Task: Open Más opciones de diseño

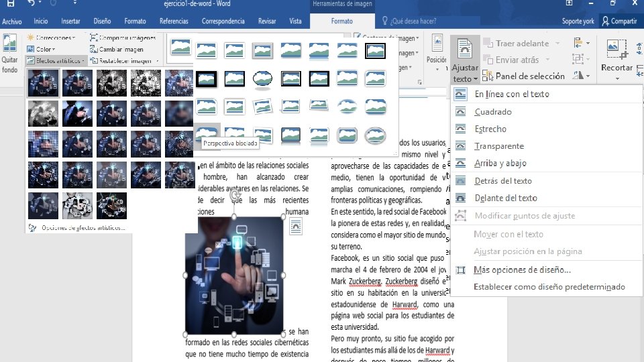Action: coord(547,270)
